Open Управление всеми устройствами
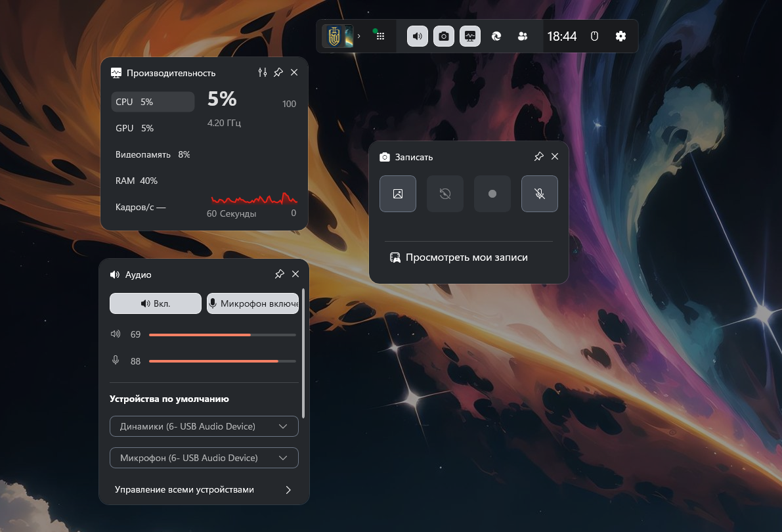 [204, 489]
